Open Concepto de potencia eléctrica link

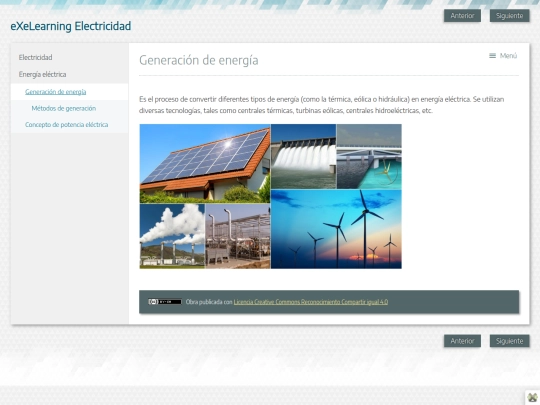66,125
